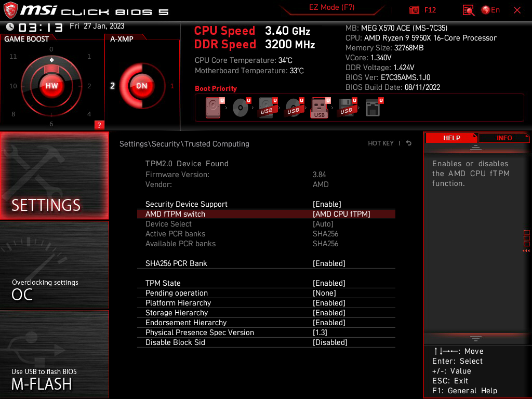Viewport: 532px width, 399px height.
Task: Select A-XMP profile 2
Action: click(112, 86)
